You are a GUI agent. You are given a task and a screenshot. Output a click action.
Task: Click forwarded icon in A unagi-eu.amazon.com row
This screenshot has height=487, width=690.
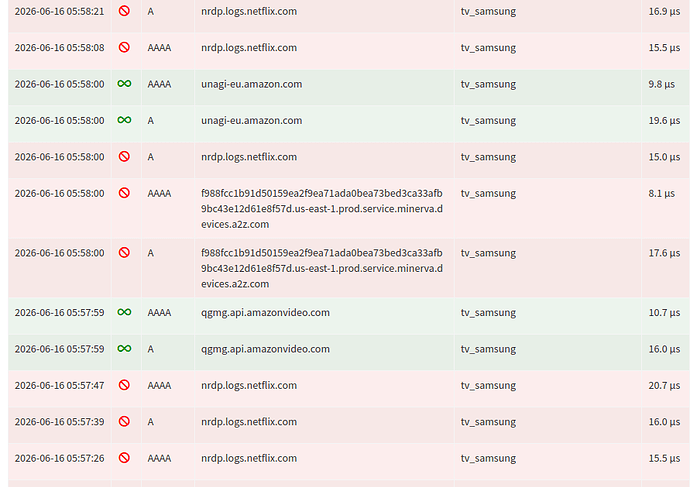tap(124, 120)
